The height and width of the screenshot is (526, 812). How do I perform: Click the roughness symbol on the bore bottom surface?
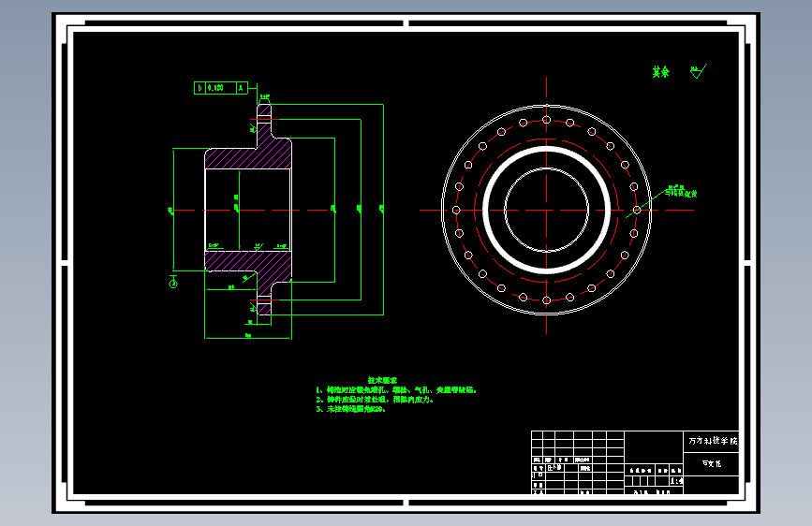coord(258,246)
